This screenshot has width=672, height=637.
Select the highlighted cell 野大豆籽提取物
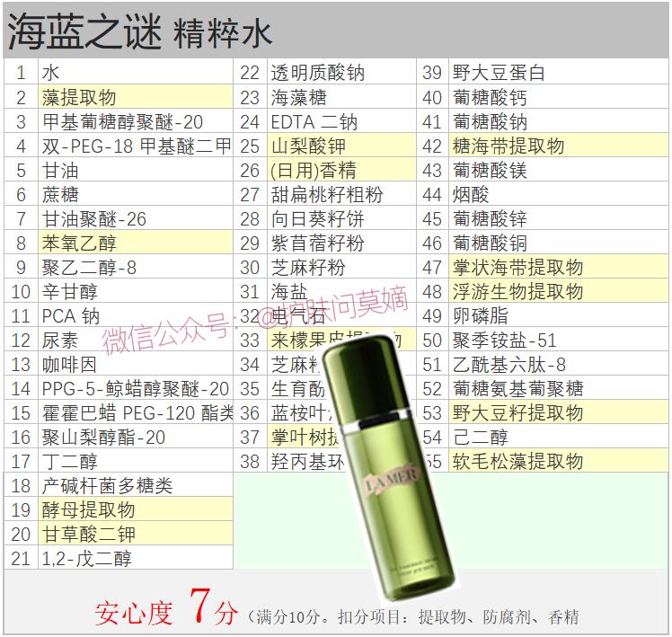(559, 412)
